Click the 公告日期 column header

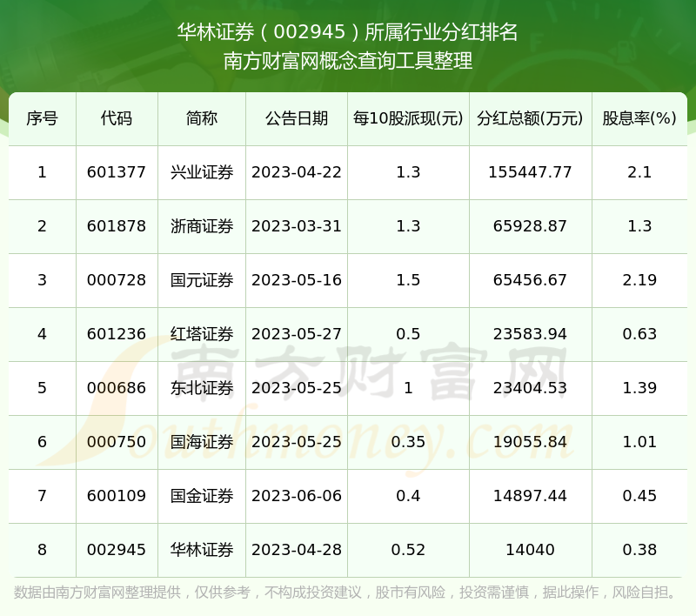coord(297,118)
